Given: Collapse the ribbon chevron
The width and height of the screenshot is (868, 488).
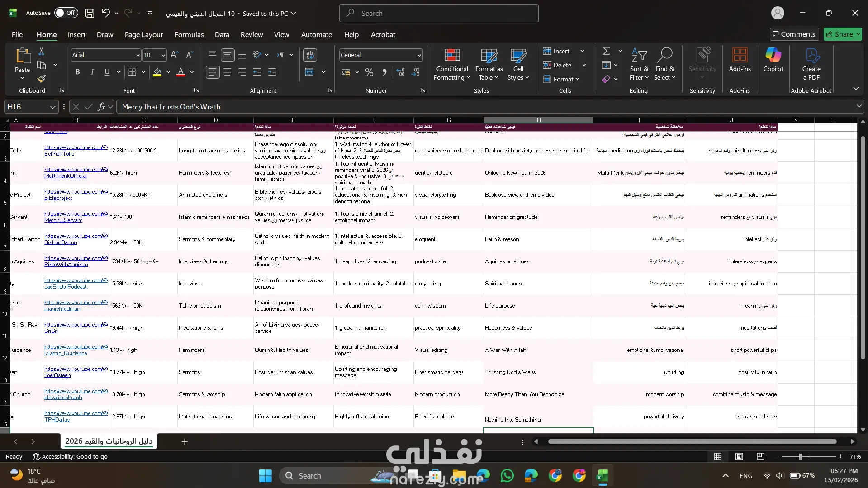Looking at the screenshot, I should [x=856, y=89].
